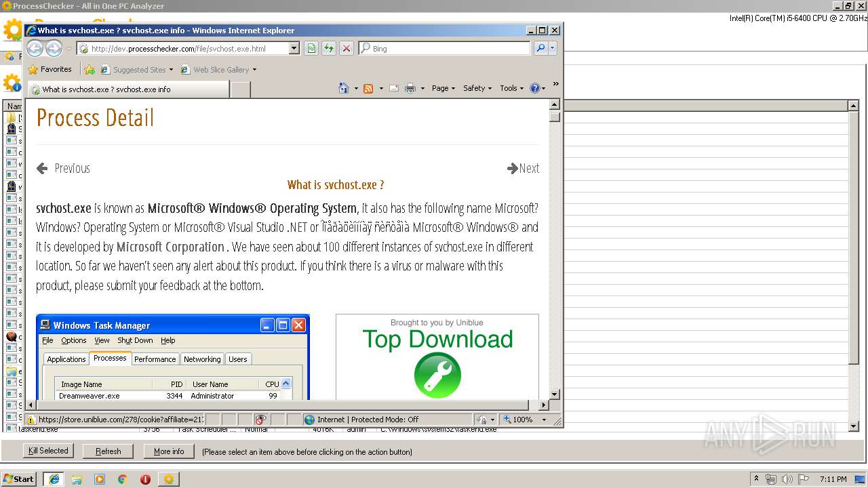Expand address bar URL history dropdown

(x=294, y=48)
